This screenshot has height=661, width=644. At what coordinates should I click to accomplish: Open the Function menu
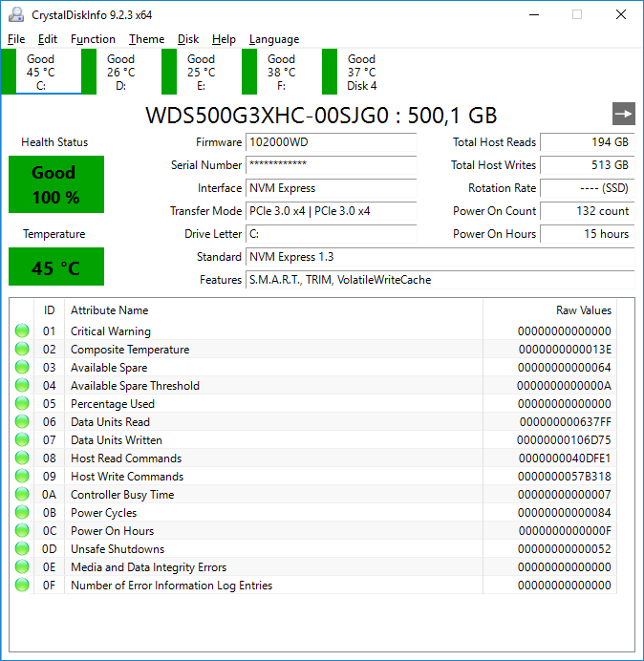(x=93, y=39)
